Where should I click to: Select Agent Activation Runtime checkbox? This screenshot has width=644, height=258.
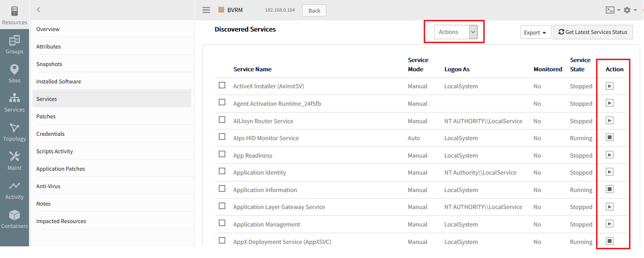[x=222, y=102]
